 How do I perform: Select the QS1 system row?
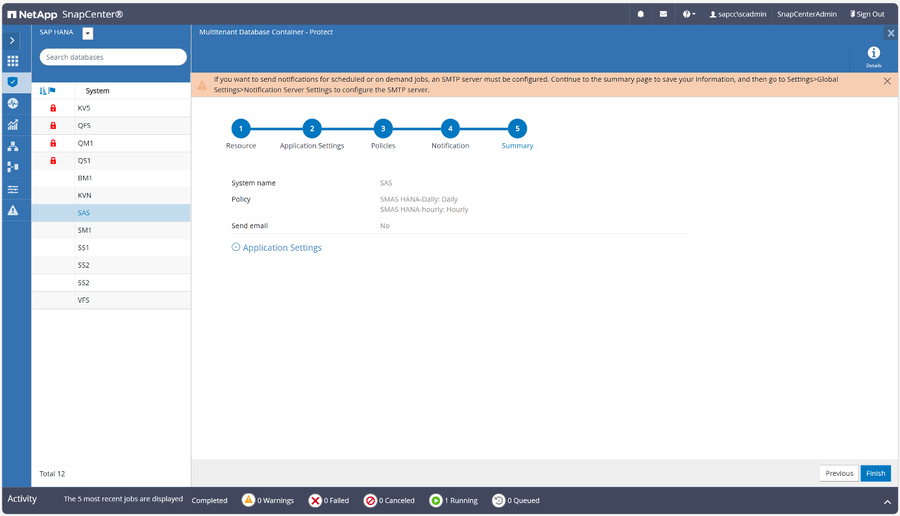(111, 161)
